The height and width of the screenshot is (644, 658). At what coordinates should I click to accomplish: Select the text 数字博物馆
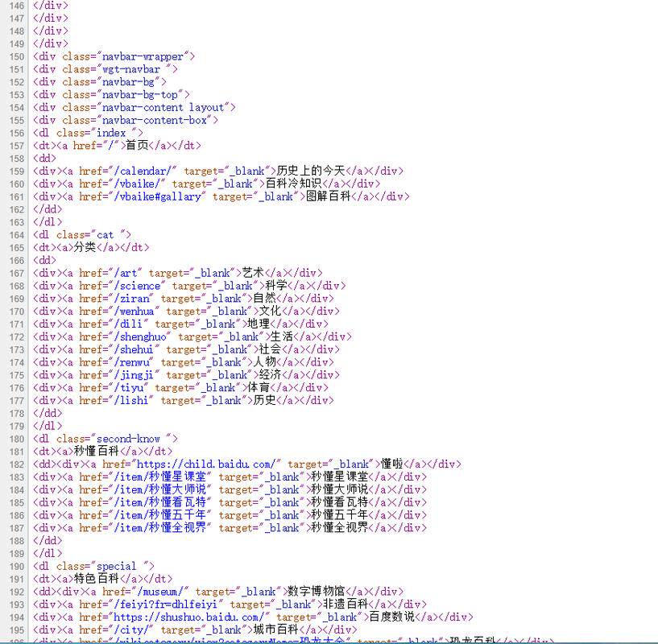(x=316, y=591)
